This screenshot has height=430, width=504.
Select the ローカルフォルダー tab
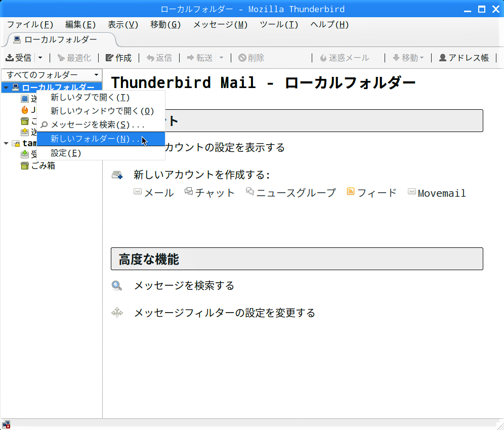click(61, 40)
